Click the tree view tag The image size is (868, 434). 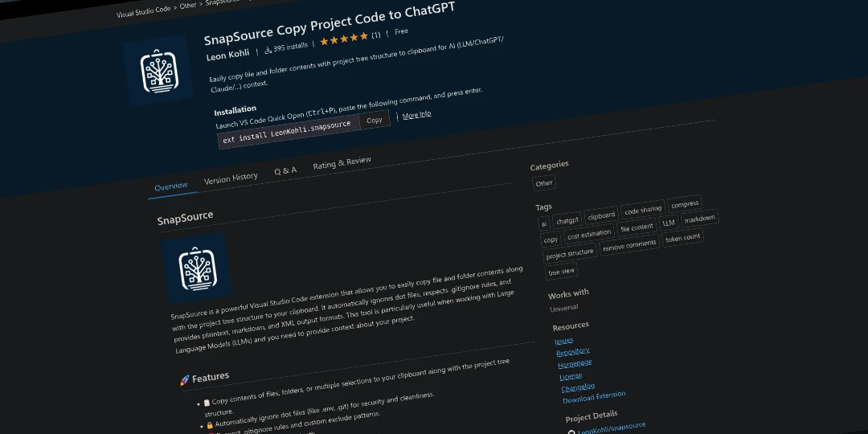click(561, 272)
